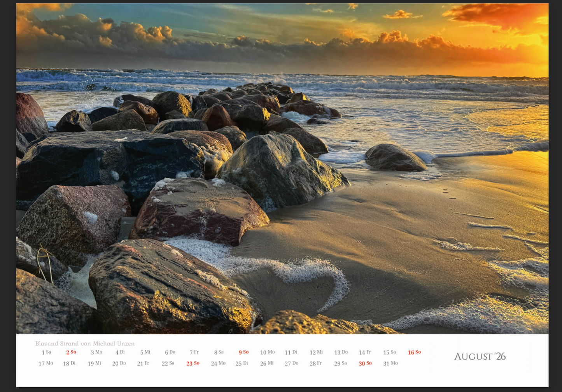Viewport: 562px width, 392px height.
Task: Click the date 15 Sa
Action: tap(389, 352)
